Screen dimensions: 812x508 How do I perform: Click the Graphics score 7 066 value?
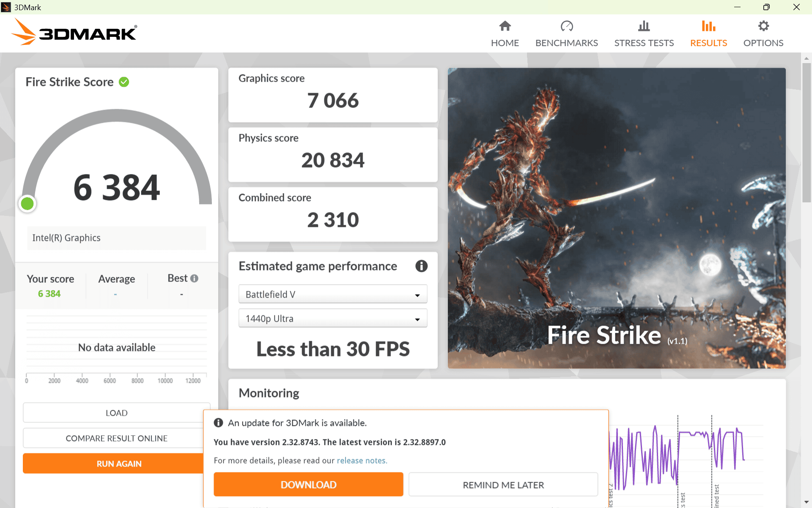click(333, 101)
